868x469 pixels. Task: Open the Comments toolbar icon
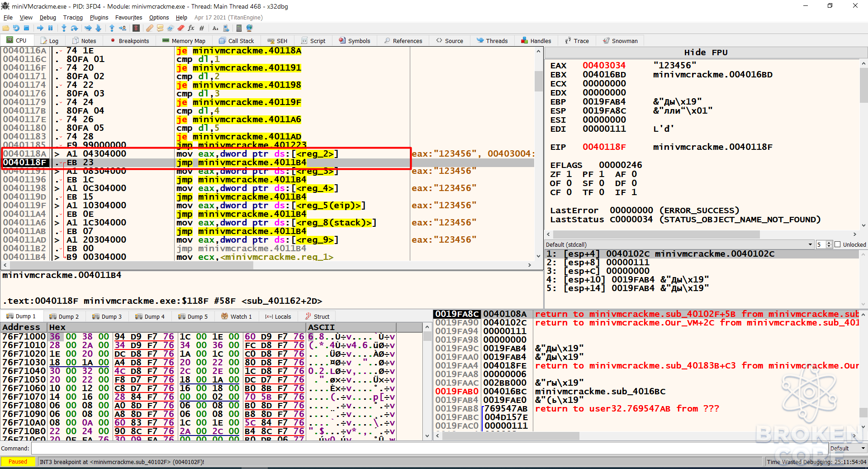(160, 28)
